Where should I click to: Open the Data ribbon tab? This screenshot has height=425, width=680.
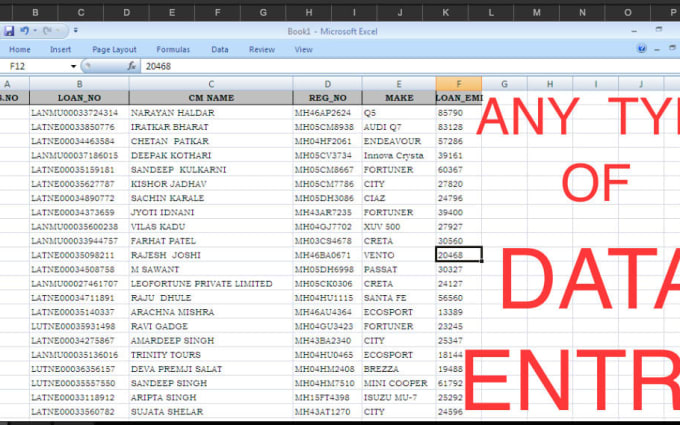220,49
